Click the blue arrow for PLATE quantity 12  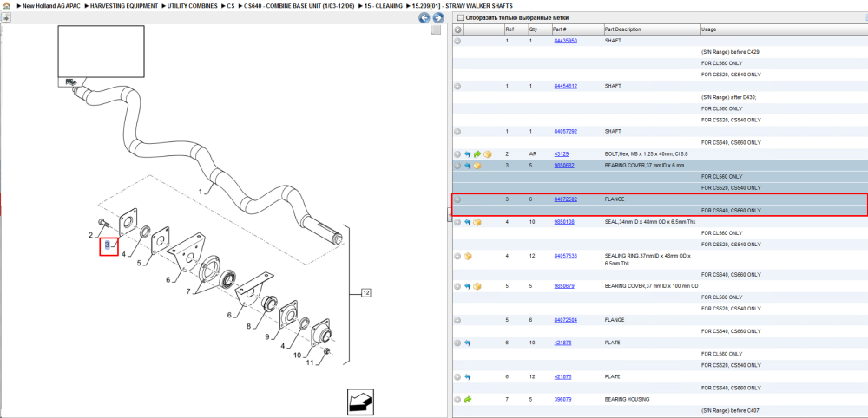467,376
